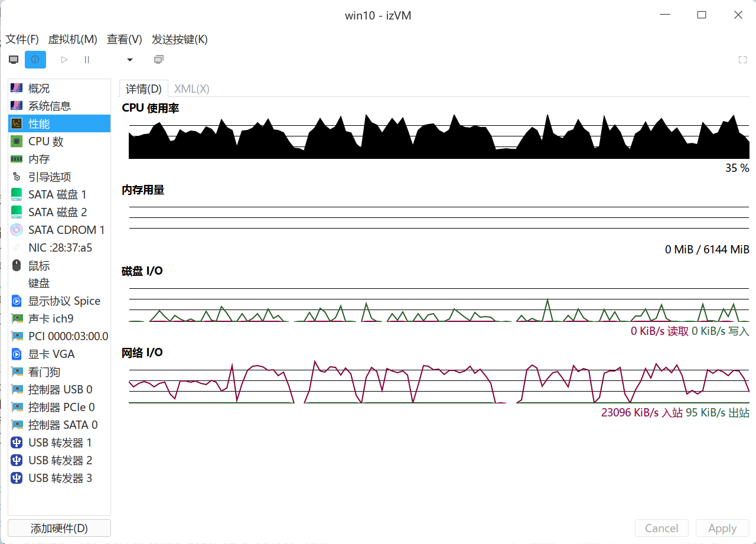Open the 引导选项 gear icon
756x544 pixels.
click(17, 177)
